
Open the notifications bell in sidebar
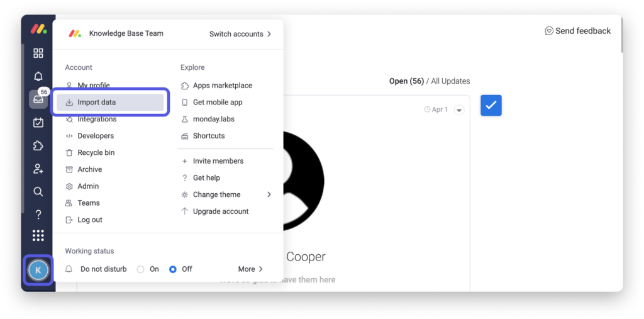click(38, 76)
